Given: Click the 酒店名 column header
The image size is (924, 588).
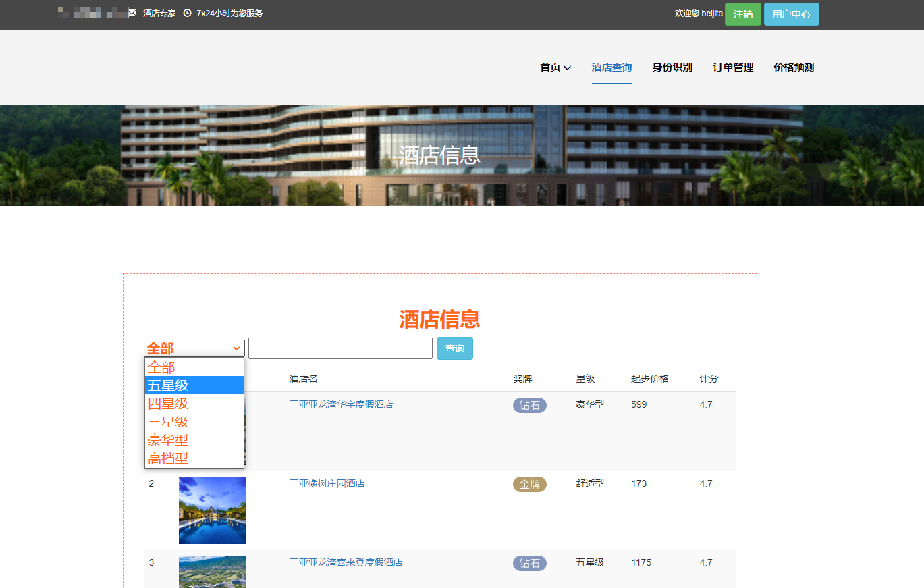Looking at the screenshot, I should [304, 379].
